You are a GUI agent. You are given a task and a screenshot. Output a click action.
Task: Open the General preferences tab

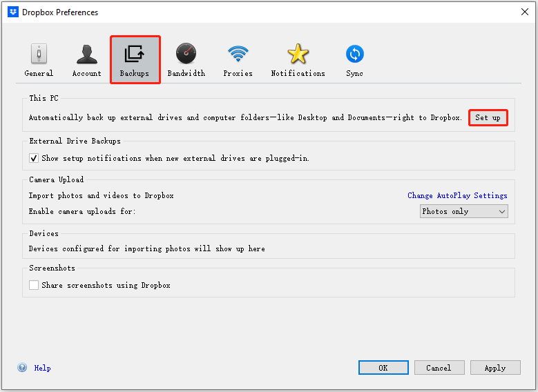39,59
